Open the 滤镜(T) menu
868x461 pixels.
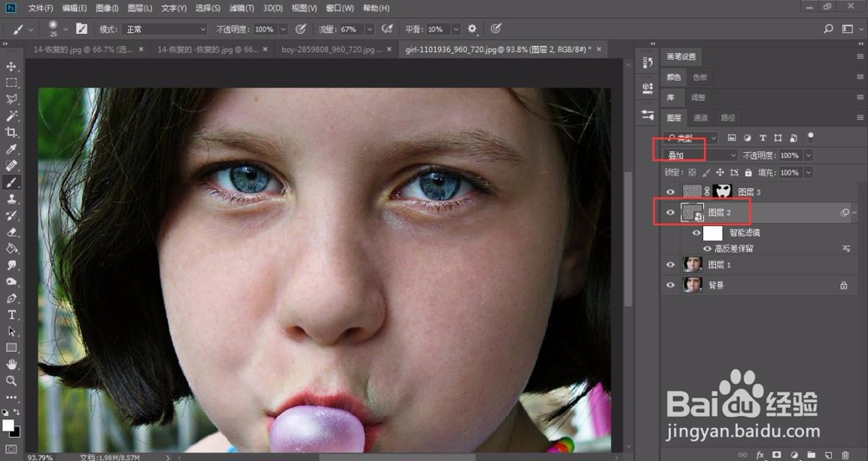[241, 9]
